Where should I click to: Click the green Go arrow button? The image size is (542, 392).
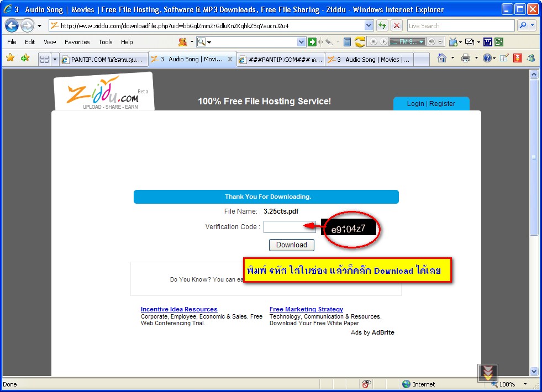click(x=312, y=42)
